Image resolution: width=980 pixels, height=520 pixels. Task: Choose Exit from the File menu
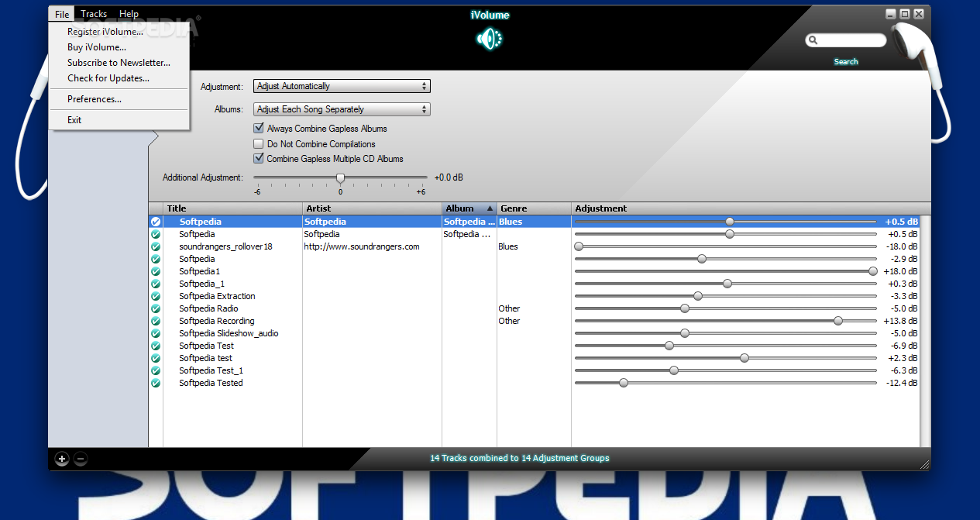pyautogui.click(x=119, y=120)
